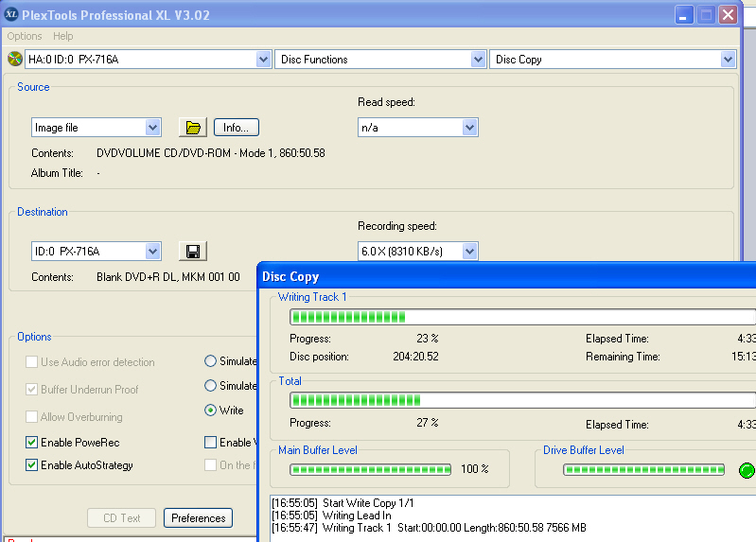Click the Drive Buffer Level bar
The width and height of the screenshot is (756, 542).
(x=643, y=470)
